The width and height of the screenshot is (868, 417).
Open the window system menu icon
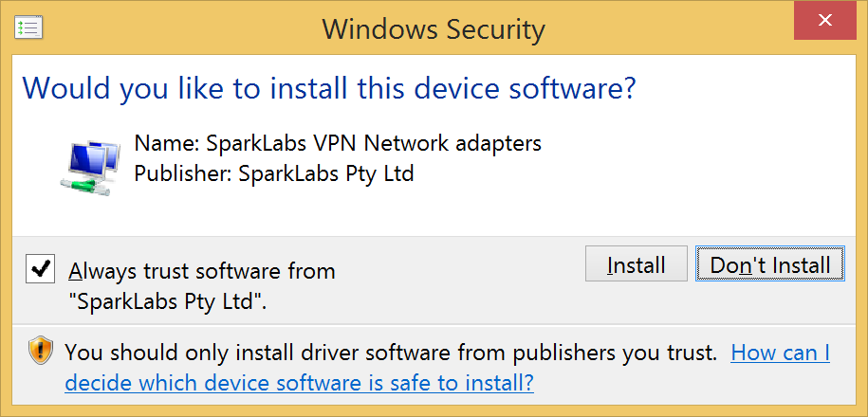click(28, 27)
